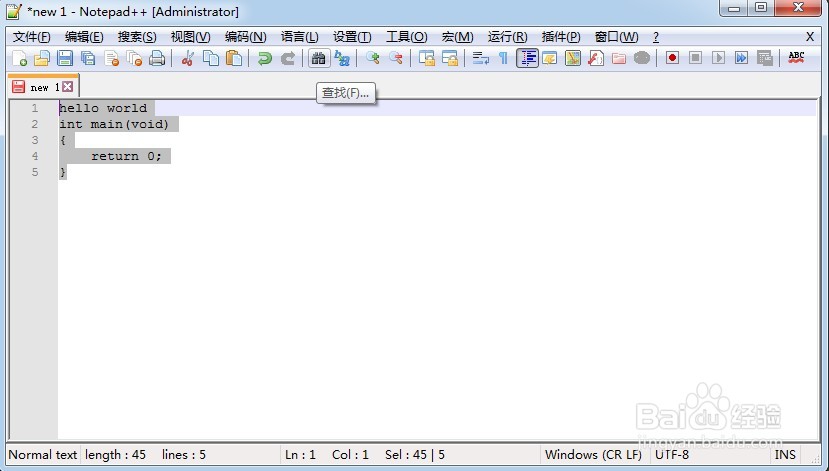
Task: Create a new document with the toolbar icon
Action: pos(19,58)
